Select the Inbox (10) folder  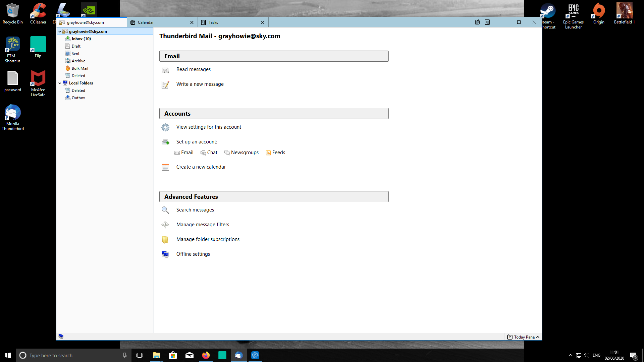coord(81,39)
